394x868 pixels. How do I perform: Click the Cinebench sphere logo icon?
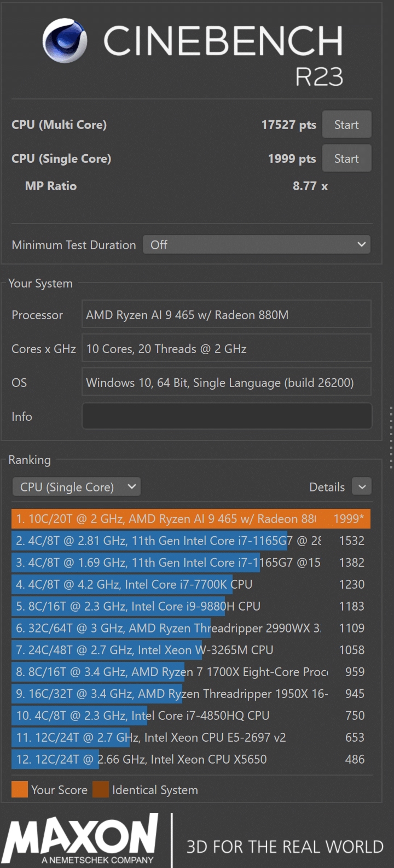pos(65,40)
